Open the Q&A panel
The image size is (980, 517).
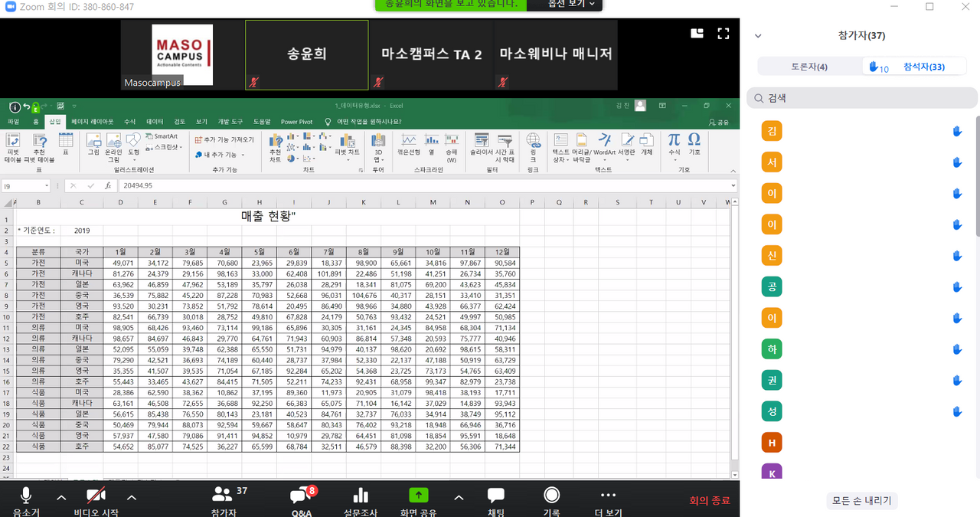point(302,496)
